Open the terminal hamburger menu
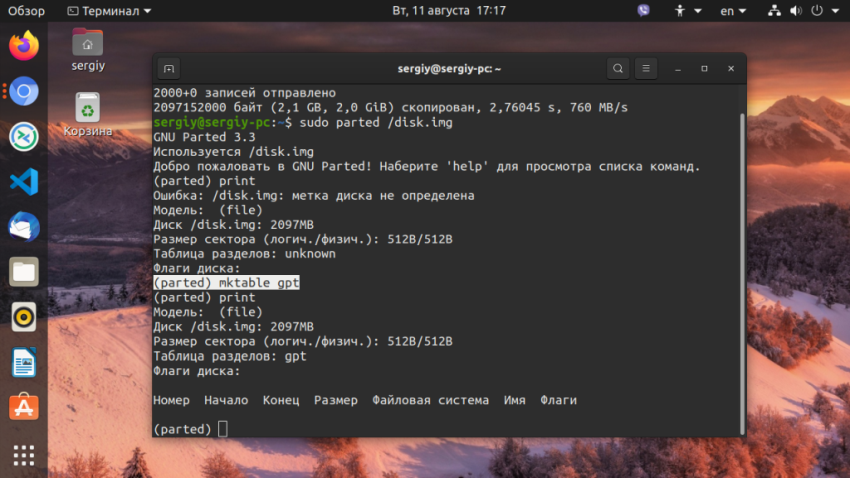This screenshot has width=850, height=478. tap(646, 69)
